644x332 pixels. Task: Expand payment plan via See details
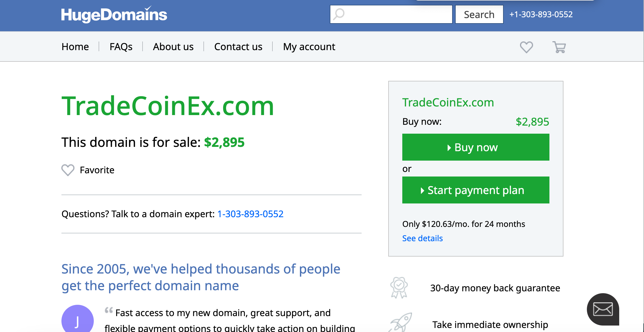point(422,238)
